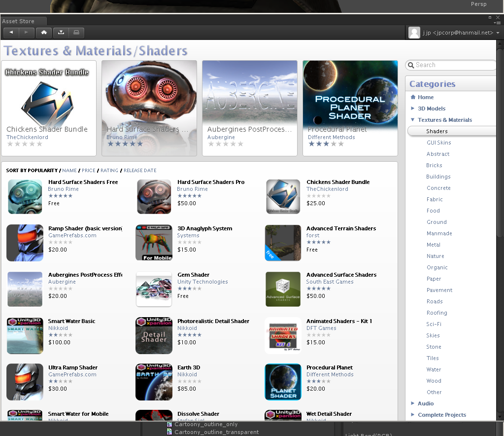Image resolution: width=504 pixels, height=436 pixels.
Task: Open the Wet Detail Shader title
Action: coord(329,414)
